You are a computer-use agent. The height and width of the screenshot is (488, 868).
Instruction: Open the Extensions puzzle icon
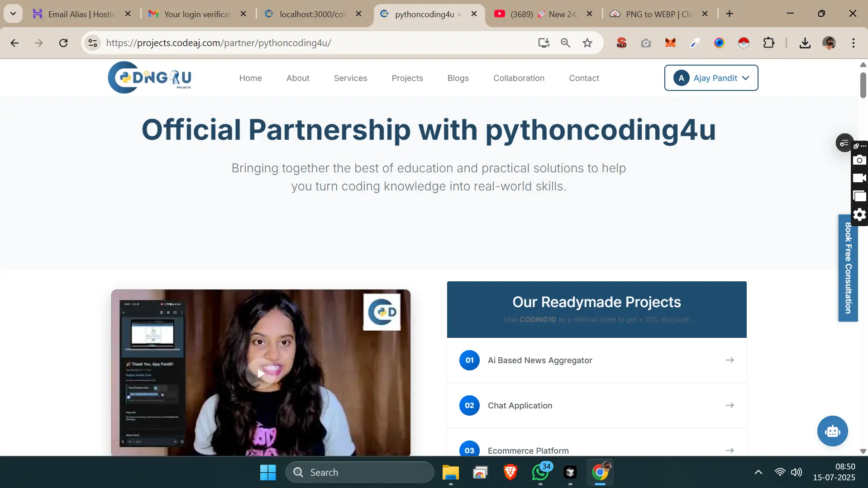[x=768, y=43]
